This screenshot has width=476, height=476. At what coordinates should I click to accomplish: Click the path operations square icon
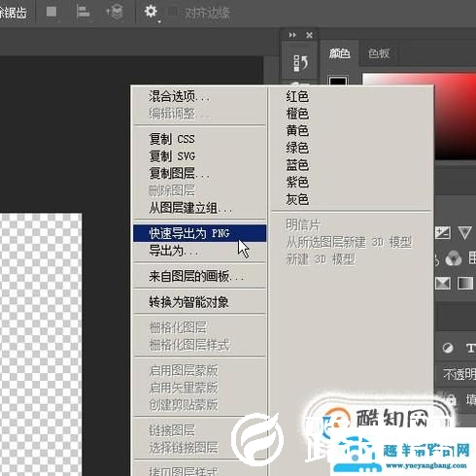click(x=51, y=12)
